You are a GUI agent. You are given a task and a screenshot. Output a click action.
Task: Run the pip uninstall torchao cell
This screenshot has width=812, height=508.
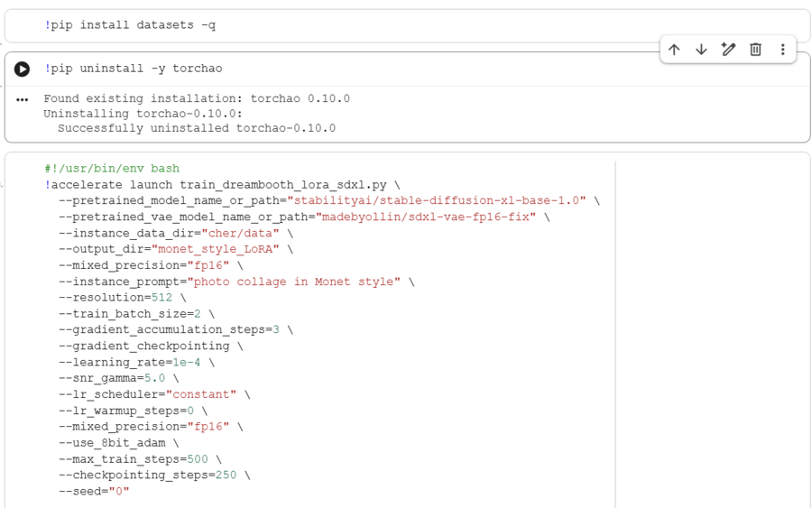coord(22,69)
